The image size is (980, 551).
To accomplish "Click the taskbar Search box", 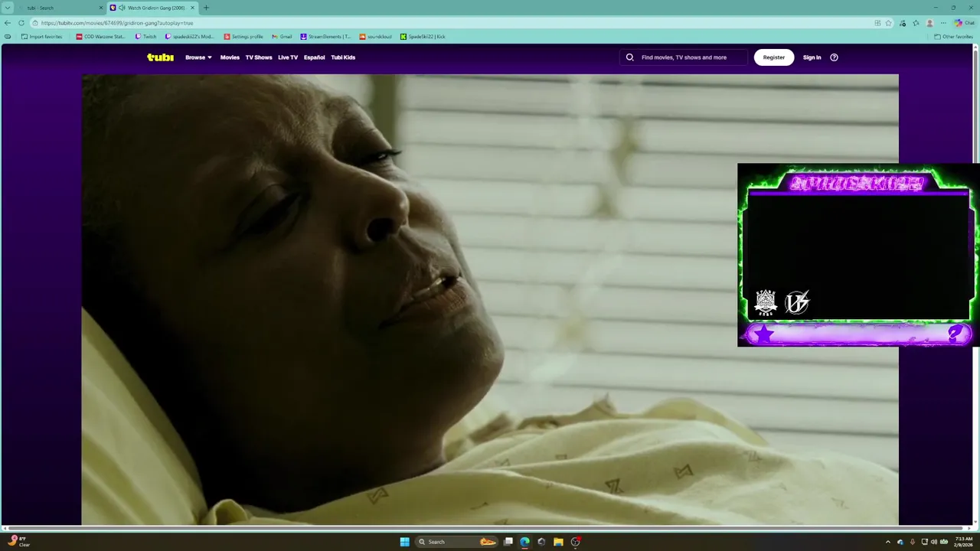I will [457, 542].
